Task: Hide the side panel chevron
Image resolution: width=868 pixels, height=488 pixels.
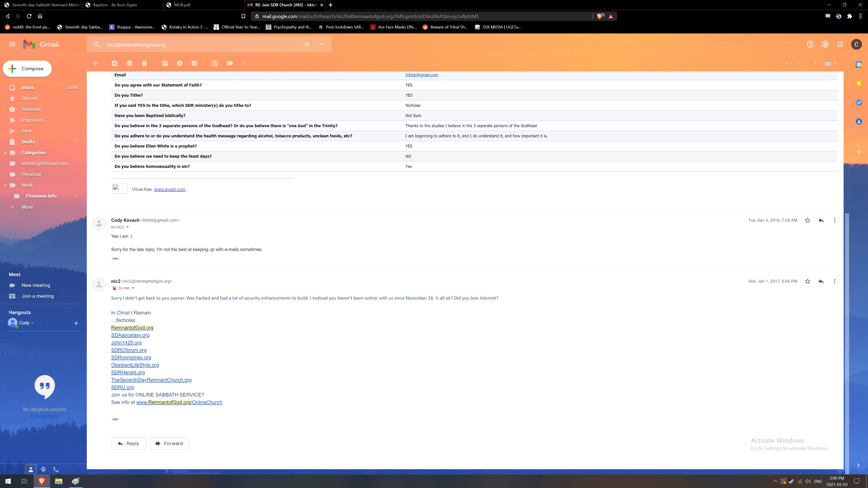Action: tap(859, 465)
